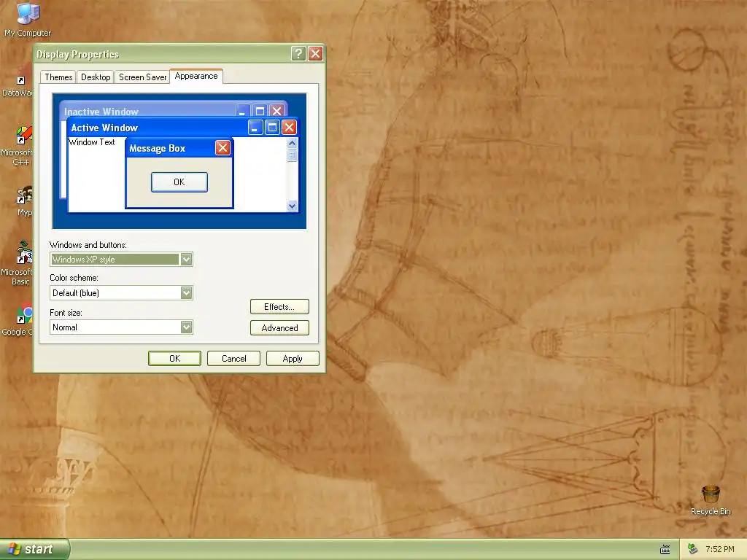Click the Cancel button
The width and height of the screenshot is (747, 560).
click(234, 359)
